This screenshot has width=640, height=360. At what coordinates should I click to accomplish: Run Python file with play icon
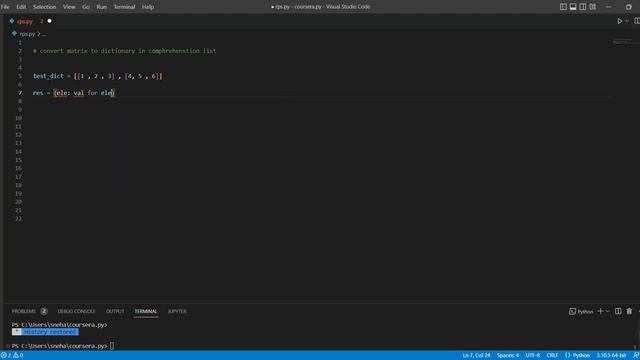click(620, 21)
